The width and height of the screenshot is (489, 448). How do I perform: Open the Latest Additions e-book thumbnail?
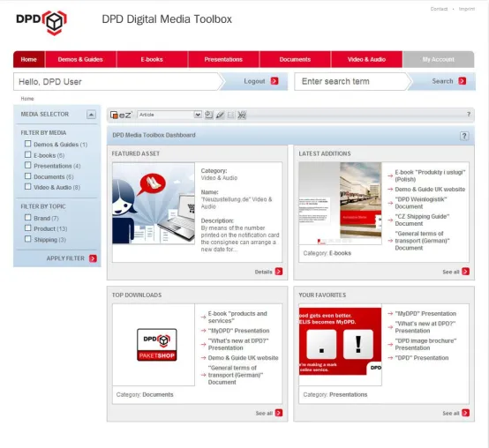(x=340, y=203)
